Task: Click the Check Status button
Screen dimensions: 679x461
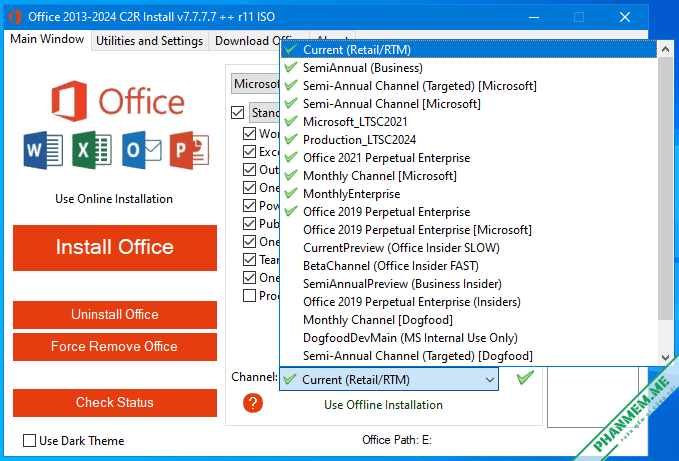Action: coord(115,402)
